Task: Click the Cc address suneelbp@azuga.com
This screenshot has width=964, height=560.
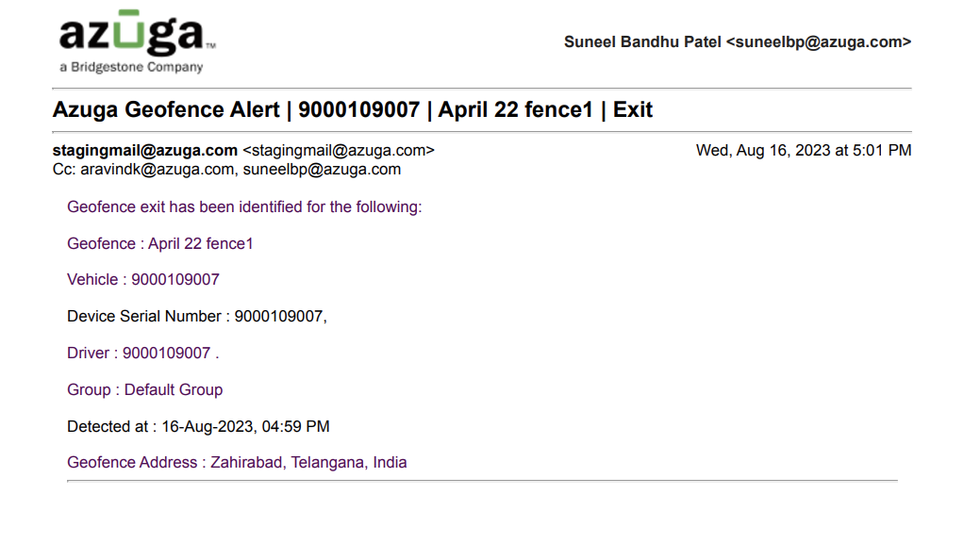Action: pyautogui.click(x=322, y=170)
